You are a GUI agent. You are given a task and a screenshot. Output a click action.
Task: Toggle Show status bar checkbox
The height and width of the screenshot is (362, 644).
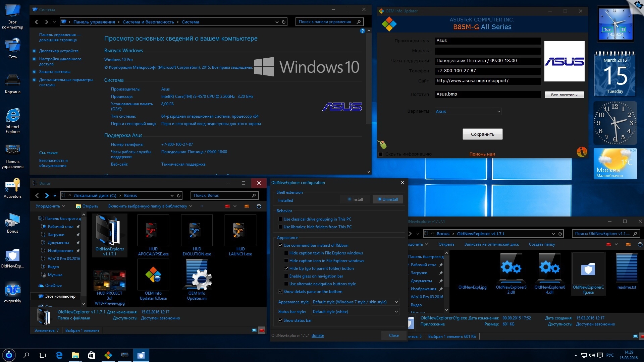coord(281,320)
